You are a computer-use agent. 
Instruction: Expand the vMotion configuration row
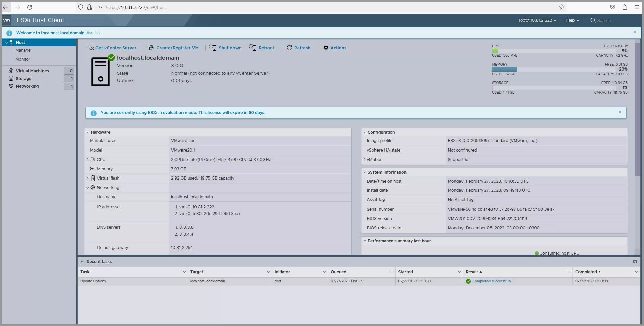(x=364, y=159)
